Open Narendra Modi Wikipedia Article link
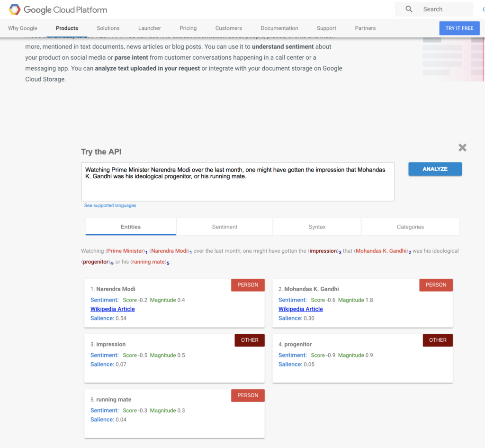485x448 pixels. tap(113, 309)
